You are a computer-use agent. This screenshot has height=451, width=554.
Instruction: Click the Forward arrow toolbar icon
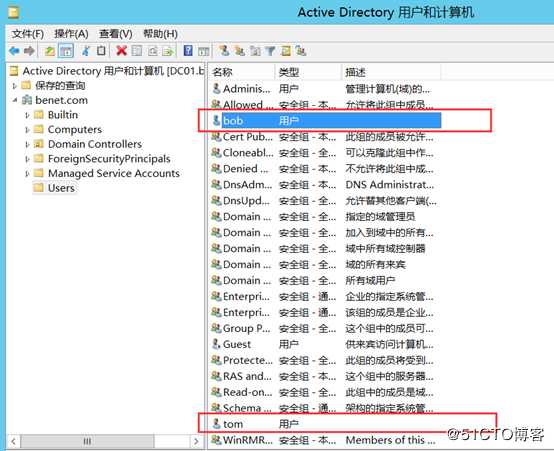coord(29,51)
